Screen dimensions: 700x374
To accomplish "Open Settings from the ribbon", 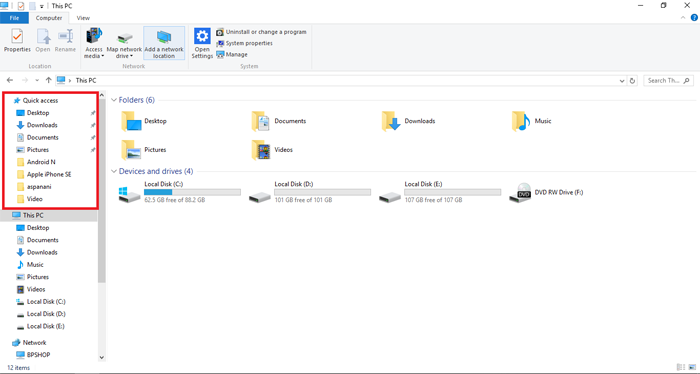I will pyautogui.click(x=202, y=43).
